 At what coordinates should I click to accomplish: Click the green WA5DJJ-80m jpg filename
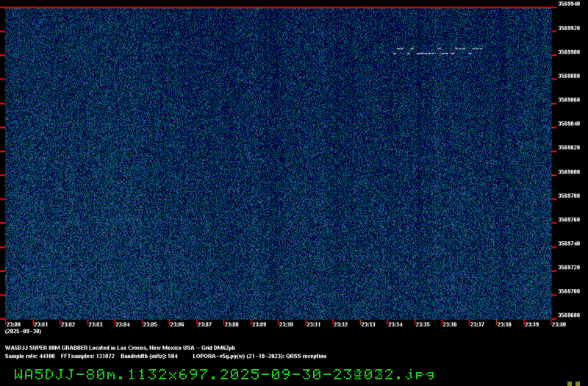click(224, 374)
